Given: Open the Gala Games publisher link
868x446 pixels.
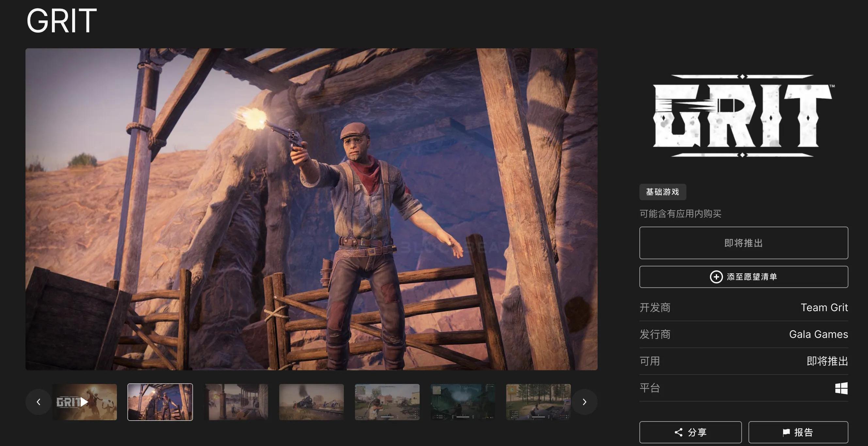Looking at the screenshot, I should 818,334.
